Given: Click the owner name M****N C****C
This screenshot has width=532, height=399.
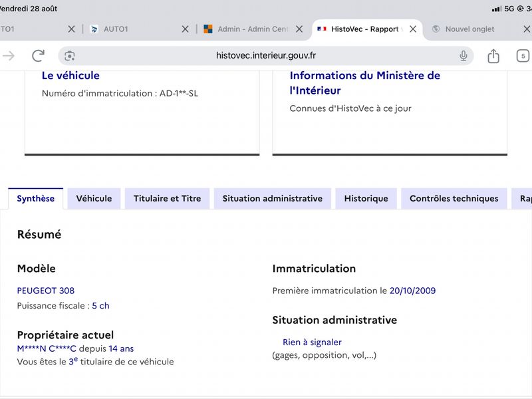Looking at the screenshot, I should 47,348.
